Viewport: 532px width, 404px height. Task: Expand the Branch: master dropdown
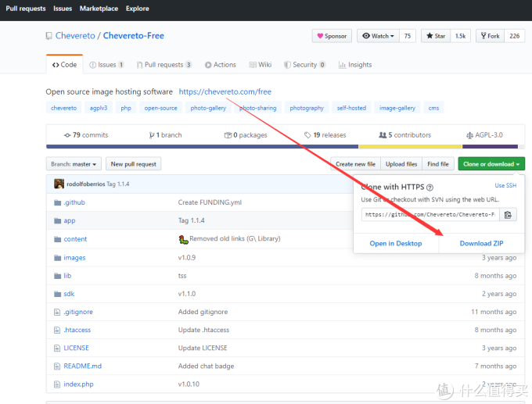coord(74,164)
